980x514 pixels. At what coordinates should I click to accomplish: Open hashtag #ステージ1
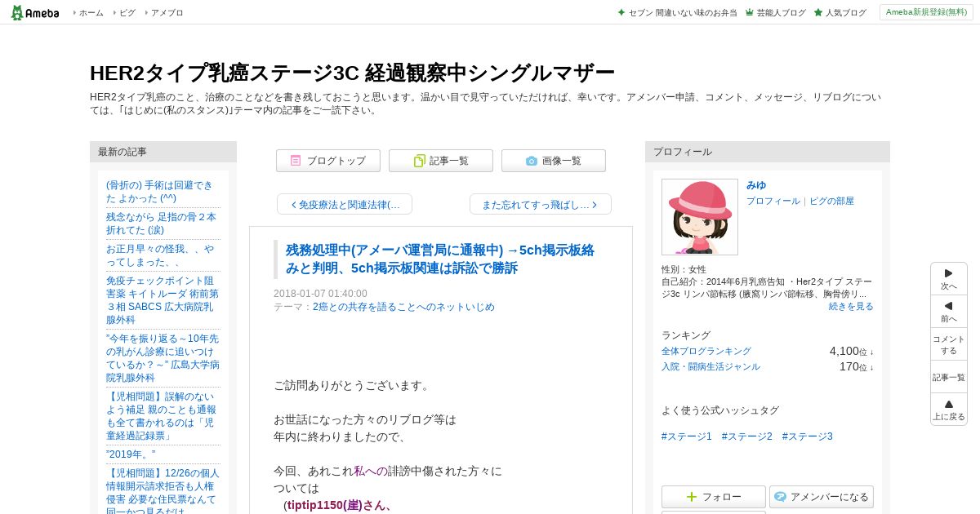point(687,436)
